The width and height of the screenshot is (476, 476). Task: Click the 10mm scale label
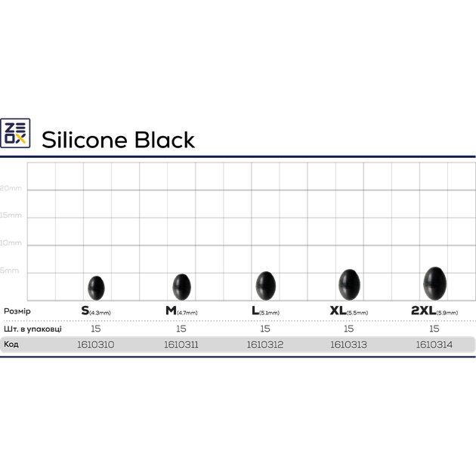[11, 243]
